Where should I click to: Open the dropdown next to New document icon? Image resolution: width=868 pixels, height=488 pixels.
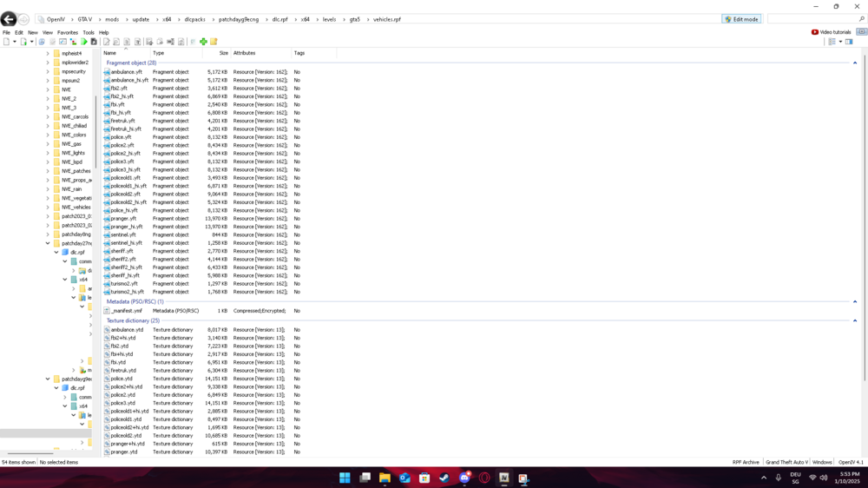click(x=15, y=42)
